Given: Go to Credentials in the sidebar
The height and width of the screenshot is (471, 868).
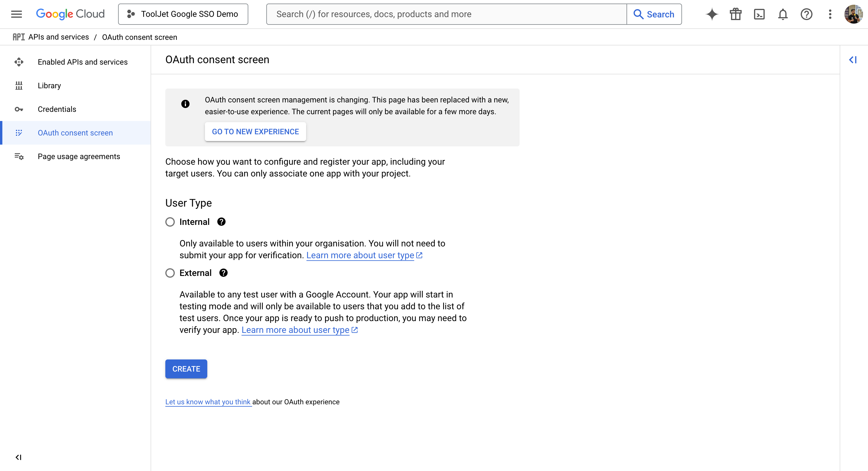Looking at the screenshot, I should [57, 109].
